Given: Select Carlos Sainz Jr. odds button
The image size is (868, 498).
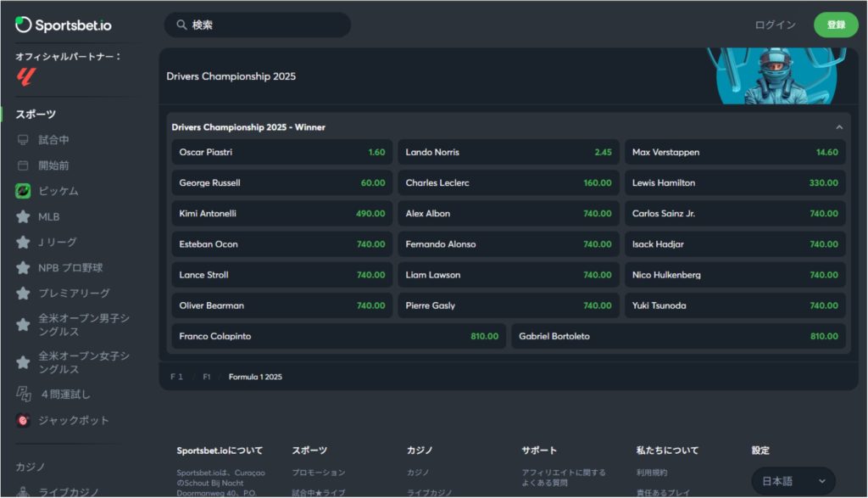Looking at the screenshot, I should [735, 213].
